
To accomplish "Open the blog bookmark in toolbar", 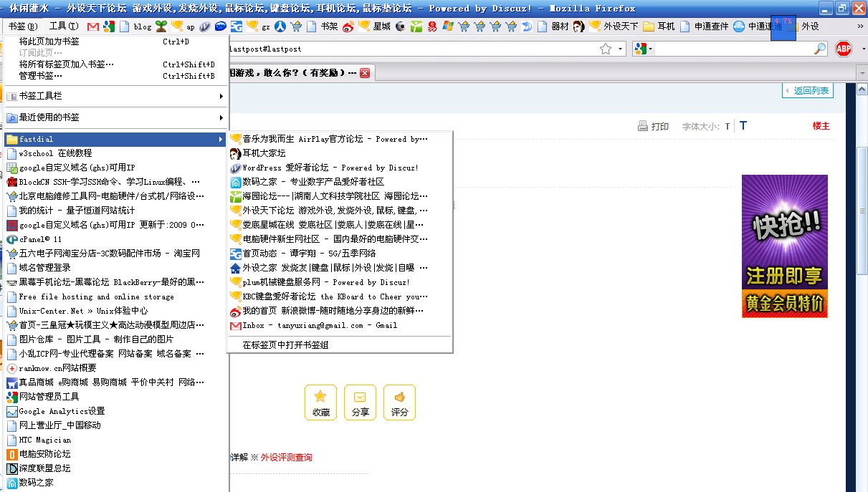I will [x=135, y=26].
